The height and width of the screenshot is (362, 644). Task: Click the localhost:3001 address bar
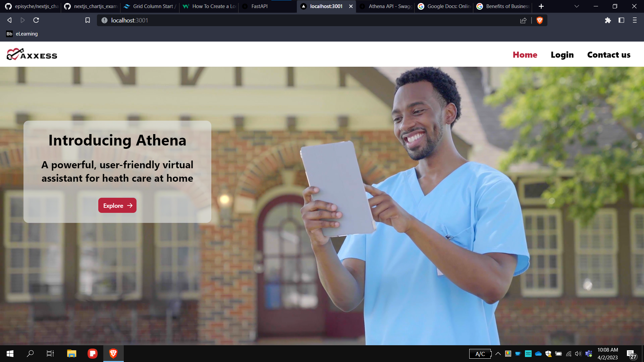[x=302, y=20]
